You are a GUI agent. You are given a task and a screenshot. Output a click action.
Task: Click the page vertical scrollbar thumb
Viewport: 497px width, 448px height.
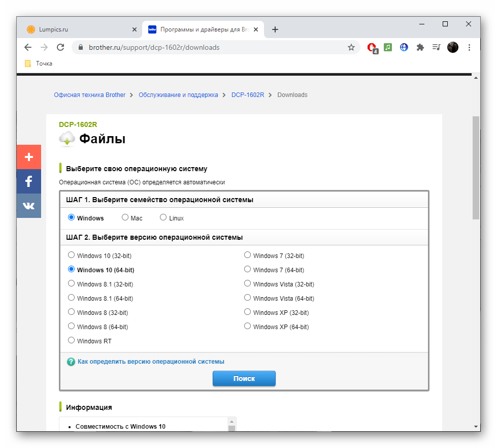[476, 168]
